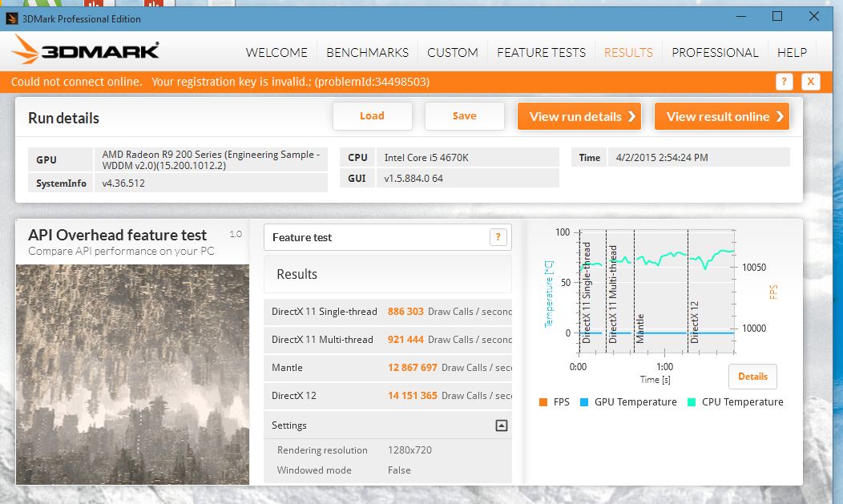Click the API Overhead test thumbnail
843x504 pixels.
coord(133,374)
